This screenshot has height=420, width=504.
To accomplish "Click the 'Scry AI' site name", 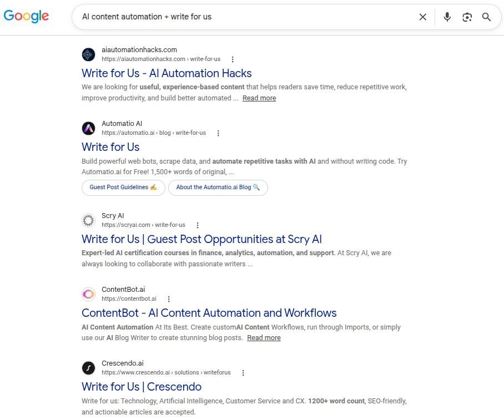I will click(113, 216).
